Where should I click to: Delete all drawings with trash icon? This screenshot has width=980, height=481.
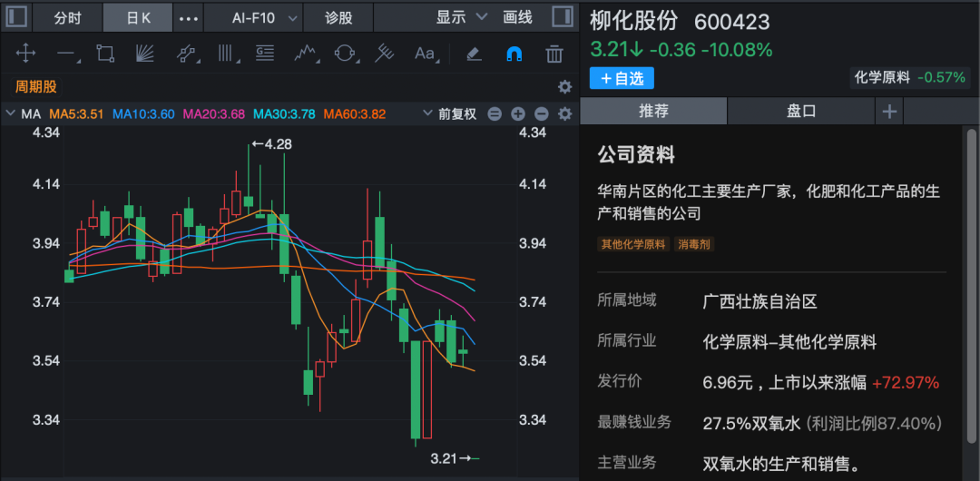click(x=554, y=54)
